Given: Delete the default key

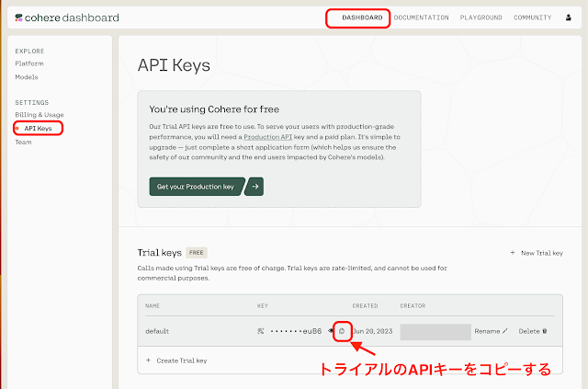Looking at the screenshot, I should 533,331.
